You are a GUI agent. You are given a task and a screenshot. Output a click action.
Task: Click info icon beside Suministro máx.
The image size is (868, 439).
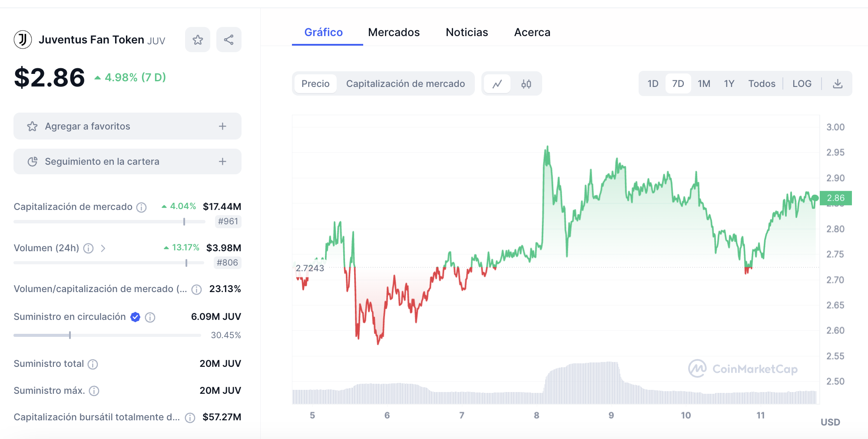(x=94, y=391)
